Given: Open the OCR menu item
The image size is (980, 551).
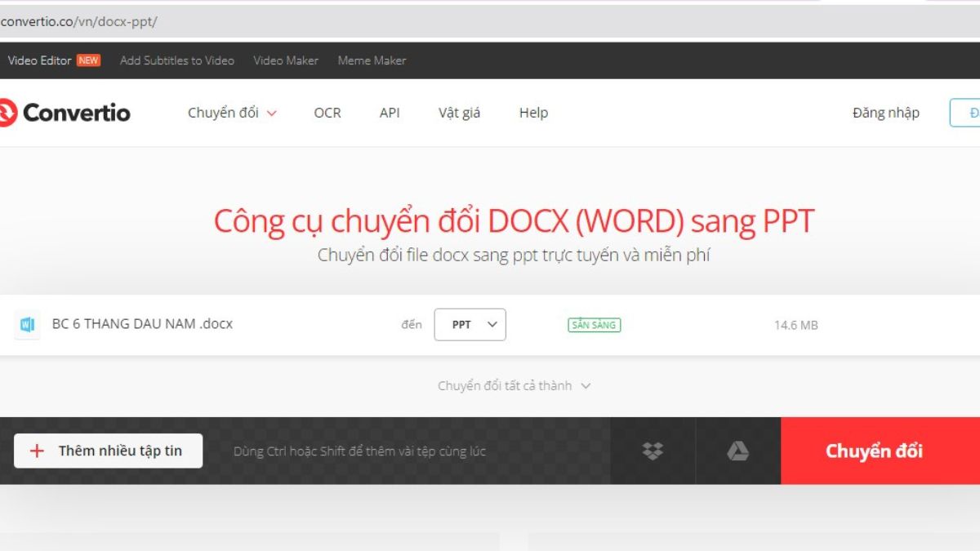Looking at the screenshot, I should point(327,113).
